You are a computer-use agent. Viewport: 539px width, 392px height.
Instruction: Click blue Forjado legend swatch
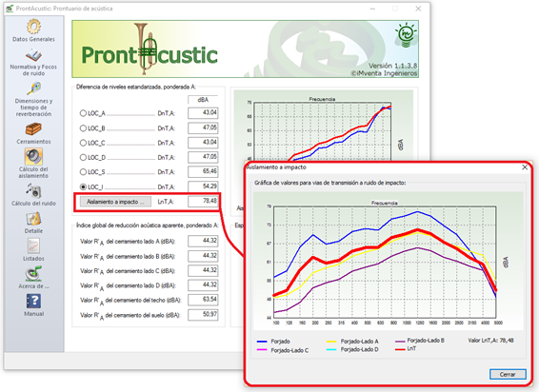coord(262,342)
